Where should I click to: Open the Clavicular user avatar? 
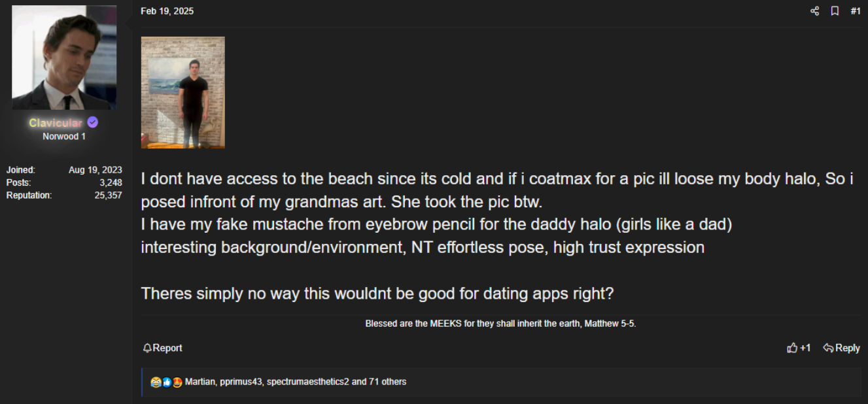64,58
